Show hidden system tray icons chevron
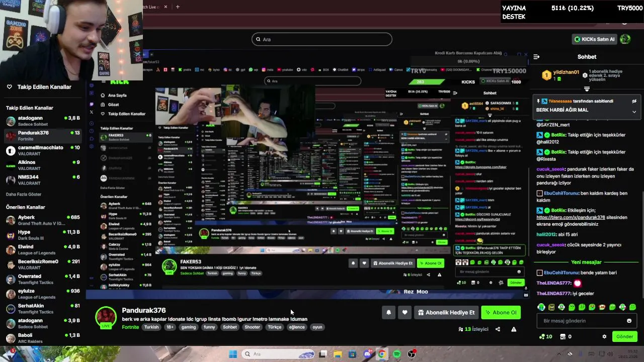This screenshot has width=644, height=362. pyautogui.click(x=558, y=354)
